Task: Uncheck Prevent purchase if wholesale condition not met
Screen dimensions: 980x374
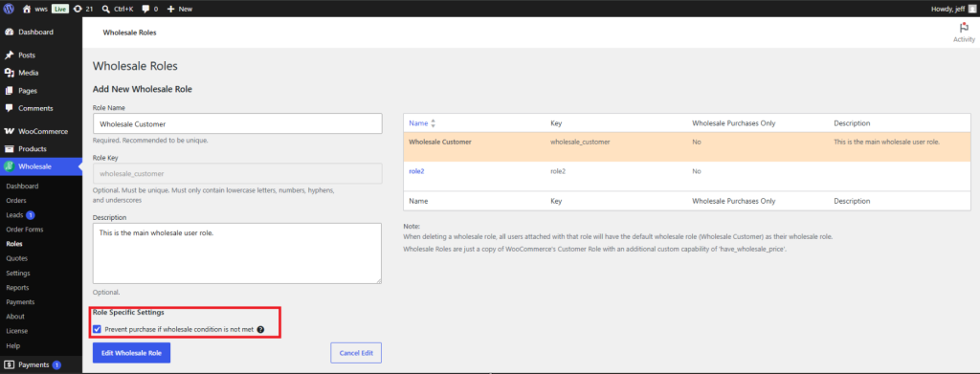Action: click(97, 329)
